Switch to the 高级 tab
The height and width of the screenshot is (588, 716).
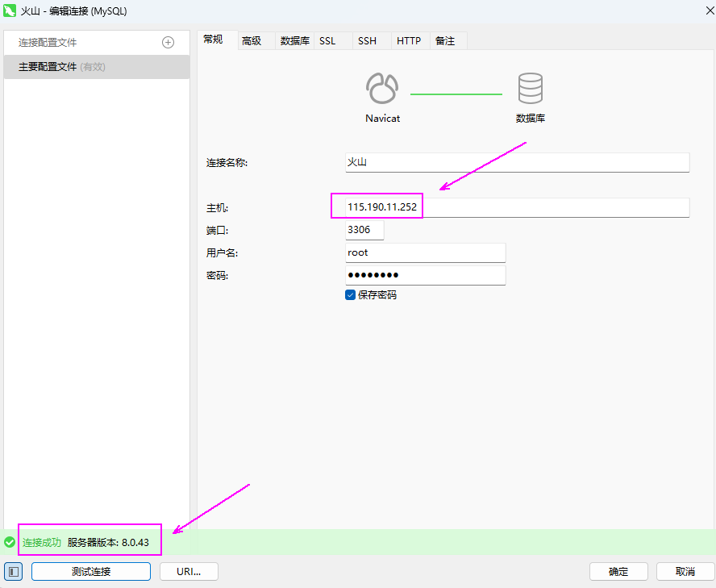click(252, 41)
